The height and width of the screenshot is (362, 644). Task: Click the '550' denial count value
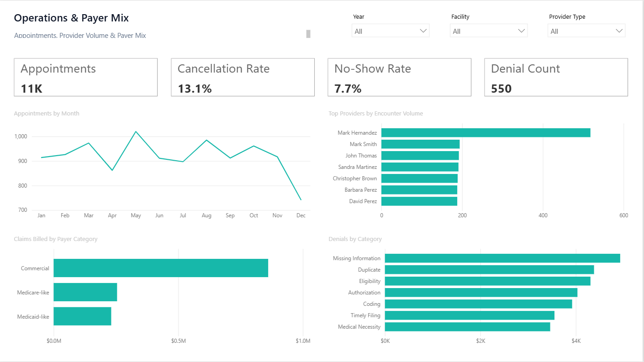point(501,89)
